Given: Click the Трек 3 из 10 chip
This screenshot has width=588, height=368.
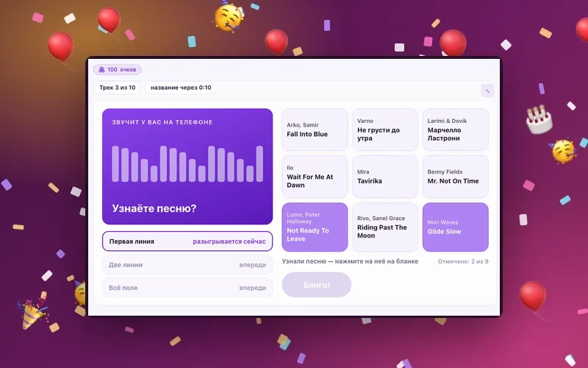Looking at the screenshot, I should click(118, 88).
